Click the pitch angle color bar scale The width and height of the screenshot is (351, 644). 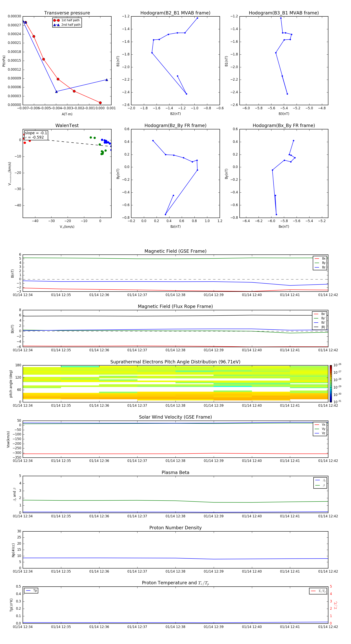(331, 384)
